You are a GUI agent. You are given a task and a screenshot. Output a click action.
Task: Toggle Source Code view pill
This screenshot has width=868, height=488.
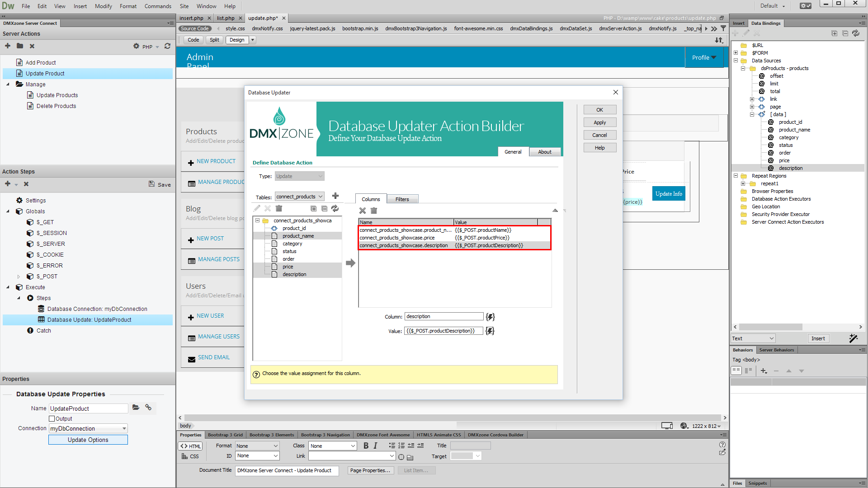pyautogui.click(x=195, y=28)
